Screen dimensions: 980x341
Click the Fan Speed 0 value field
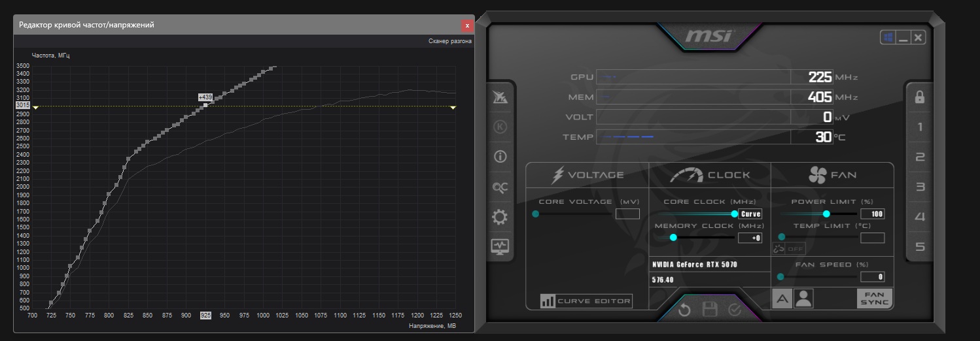click(x=872, y=276)
